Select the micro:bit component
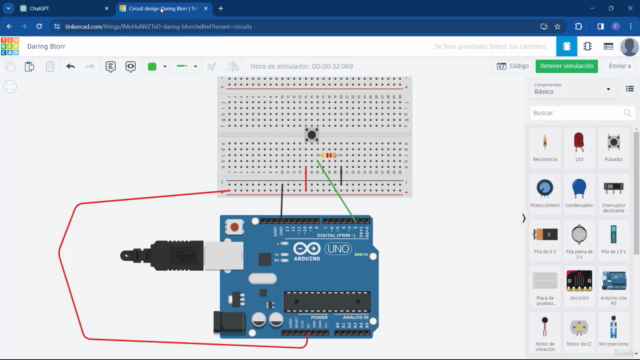The height and width of the screenshot is (360, 640). click(579, 286)
